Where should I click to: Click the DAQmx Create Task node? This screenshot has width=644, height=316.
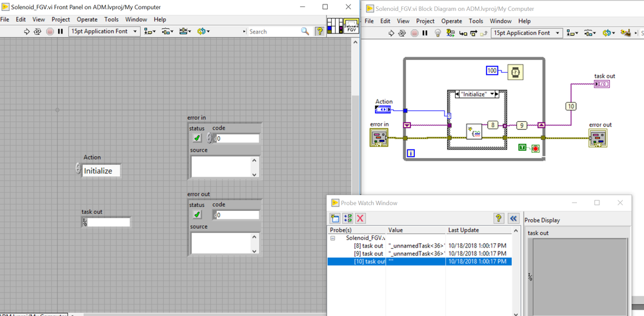(474, 132)
